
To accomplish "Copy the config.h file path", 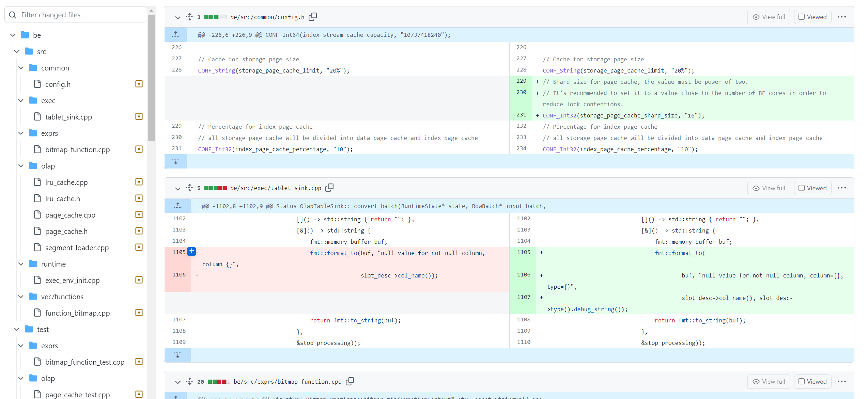I will [x=313, y=17].
